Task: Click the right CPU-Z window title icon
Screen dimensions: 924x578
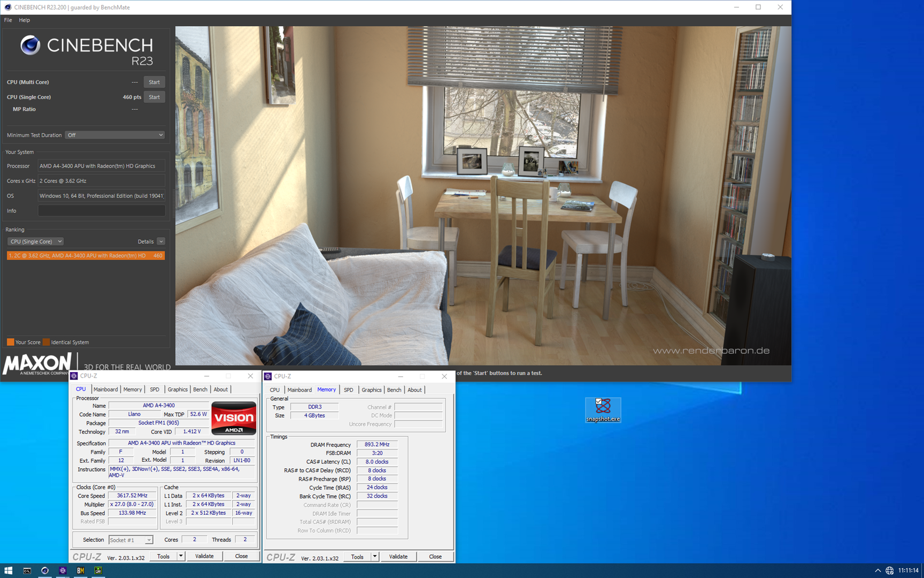Action: coord(268,376)
